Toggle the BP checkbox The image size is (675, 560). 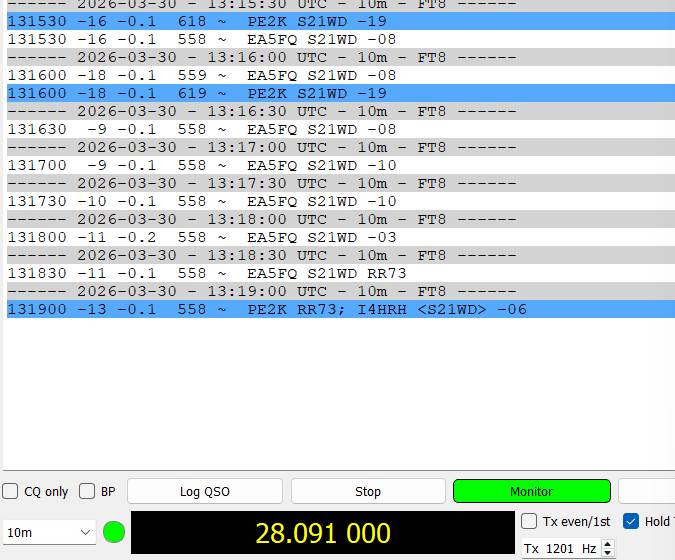pyautogui.click(x=87, y=491)
